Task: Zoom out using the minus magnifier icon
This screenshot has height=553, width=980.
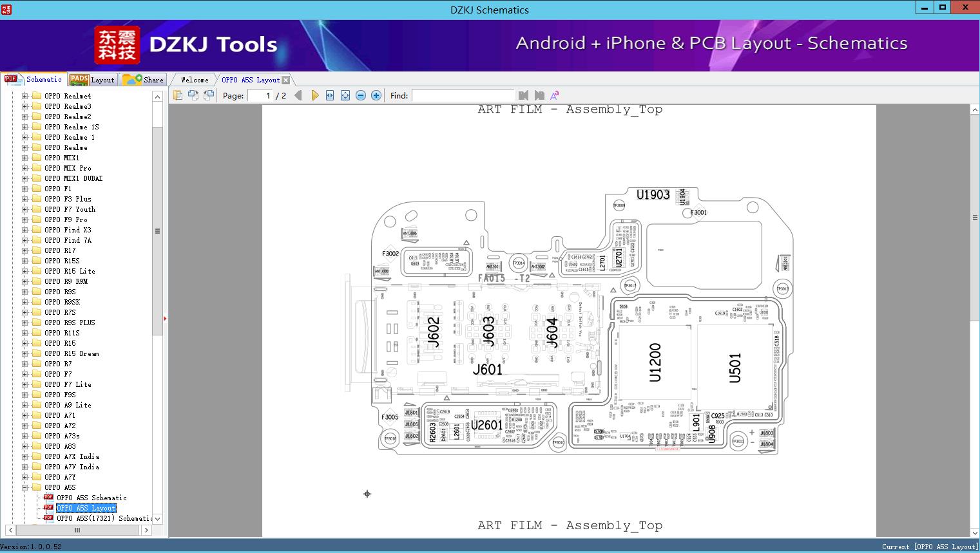Action: 360,95
